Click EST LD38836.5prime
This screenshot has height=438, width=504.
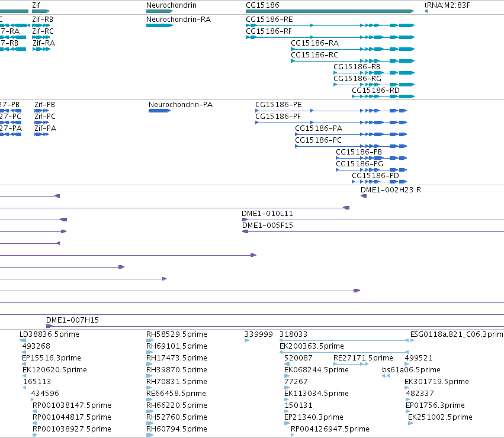(49, 334)
